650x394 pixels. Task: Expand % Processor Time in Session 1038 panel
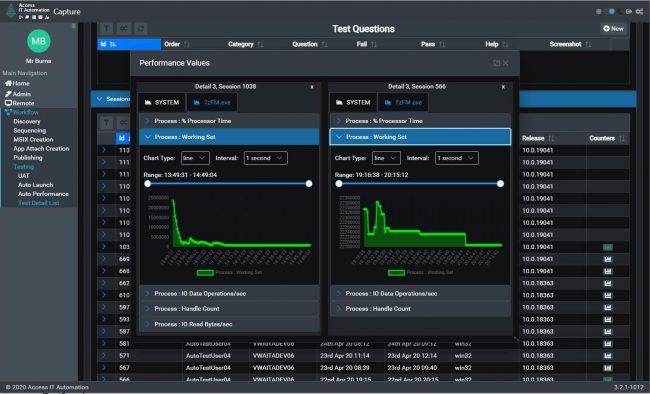[x=229, y=121]
